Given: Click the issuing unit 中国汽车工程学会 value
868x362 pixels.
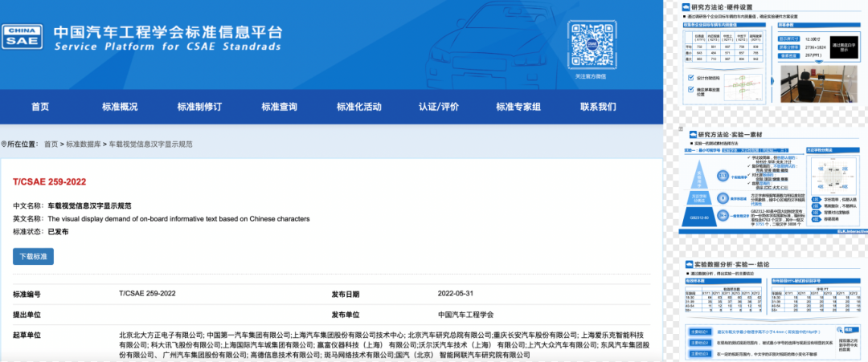Looking at the screenshot, I should (x=465, y=315).
